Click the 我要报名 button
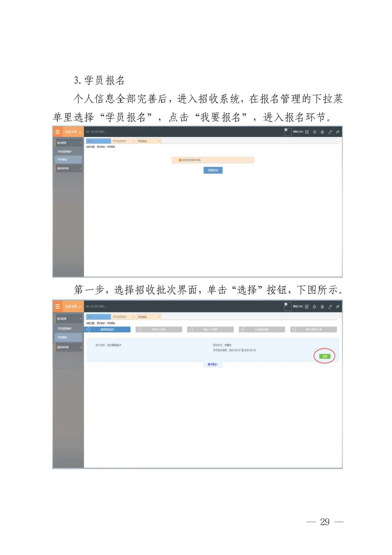The image size is (392, 555). click(x=213, y=170)
